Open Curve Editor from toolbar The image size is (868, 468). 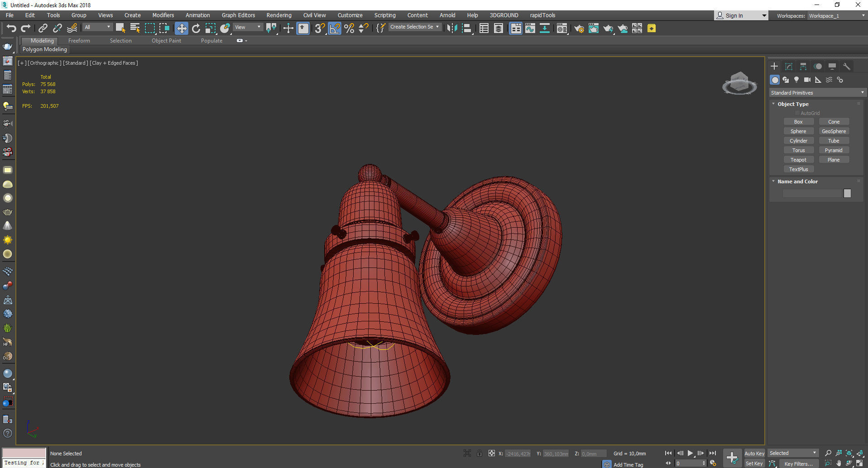click(530, 29)
